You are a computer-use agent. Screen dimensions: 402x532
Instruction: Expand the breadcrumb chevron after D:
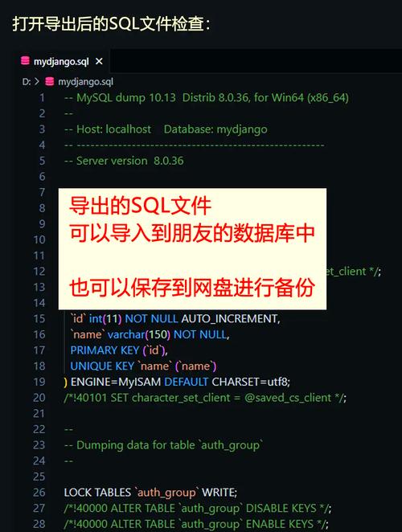tap(37, 82)
